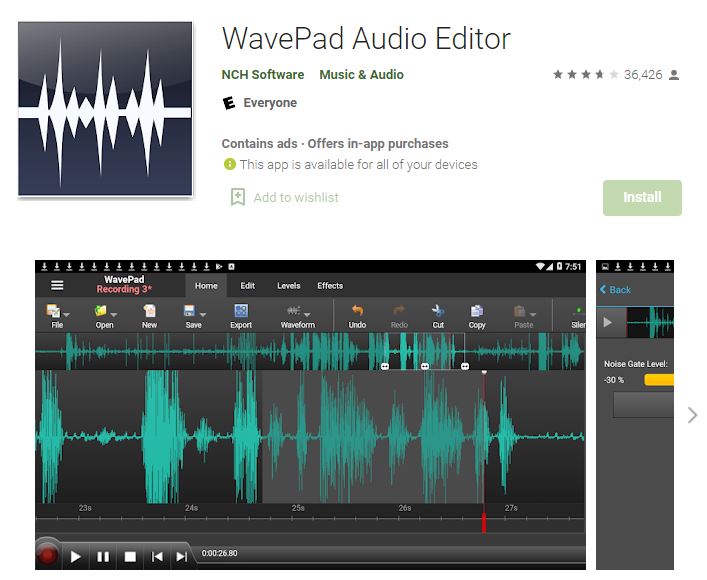The width and height of the screenshot is (707, 580).
Task: Click the Noise Gate Level label
Action: [636, 364]
